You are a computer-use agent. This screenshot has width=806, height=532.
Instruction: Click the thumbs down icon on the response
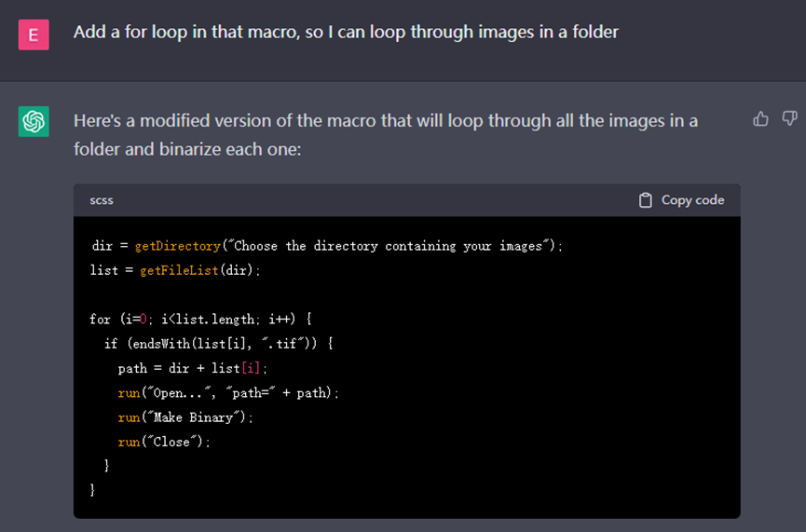click(789, 118)
